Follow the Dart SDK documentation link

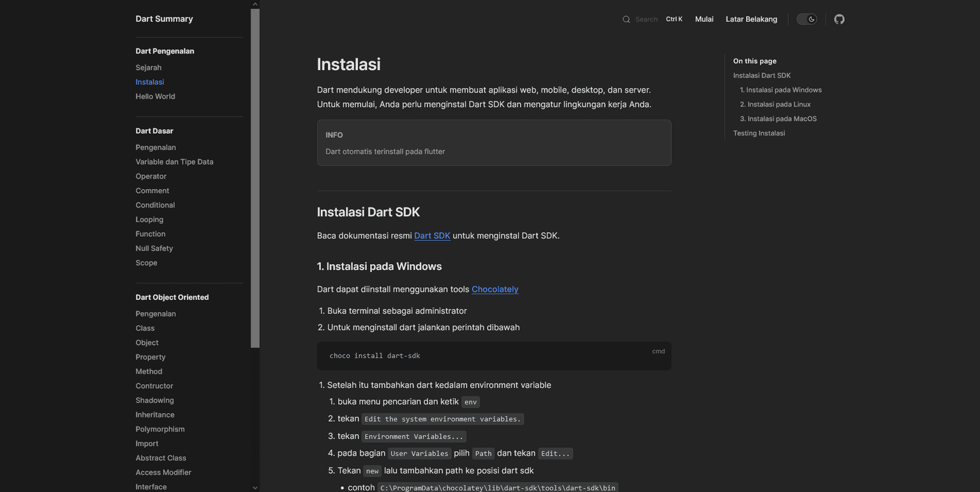[x=432, y=235]
